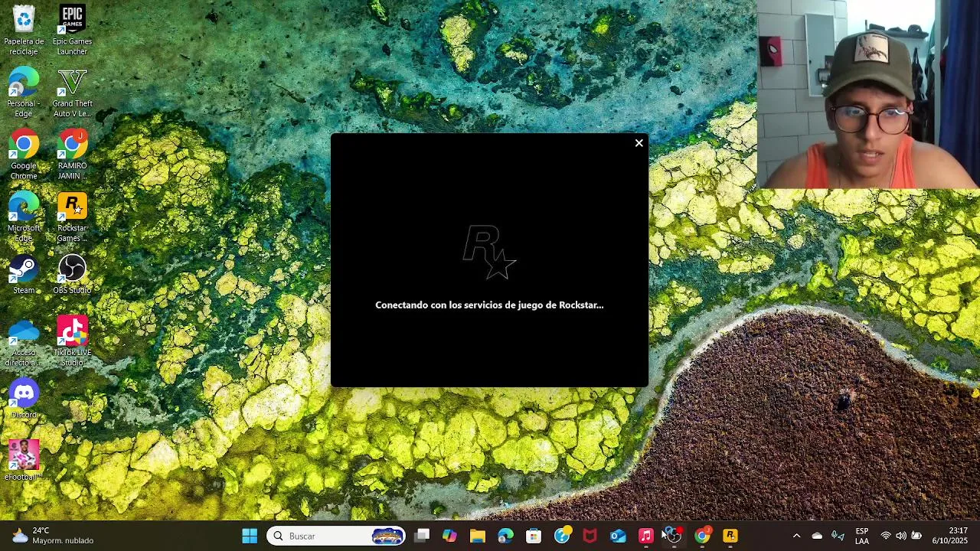Viewport: 980px width, 551px height.
Task: Open Task View from the taskbar
Action: coord(422,536)
